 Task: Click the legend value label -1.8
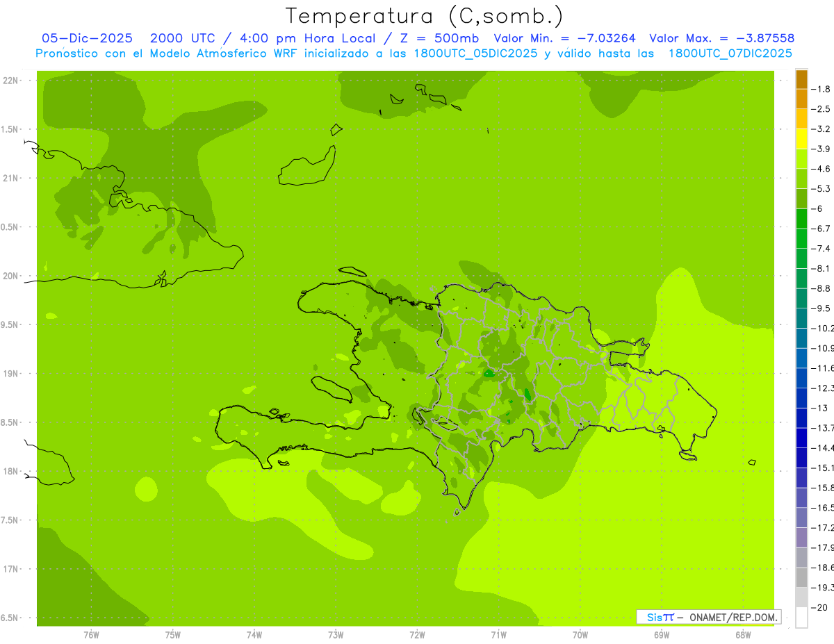[x=822, y=89]
